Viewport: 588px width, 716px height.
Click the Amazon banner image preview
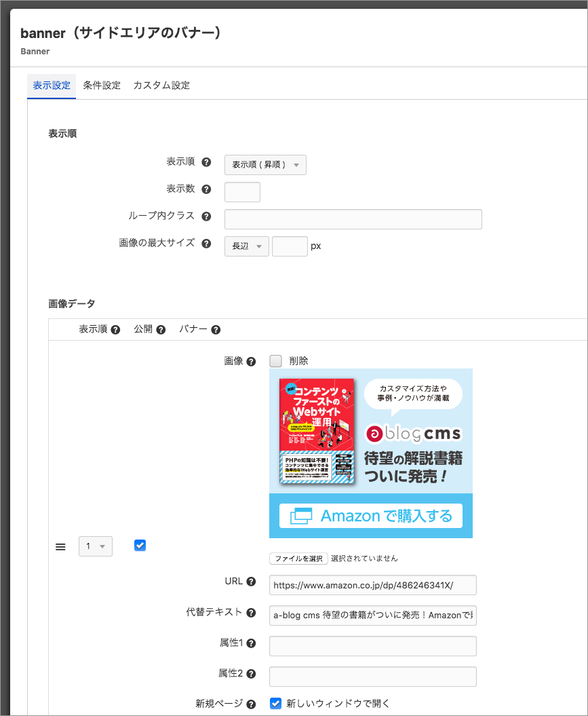(371, 453)
